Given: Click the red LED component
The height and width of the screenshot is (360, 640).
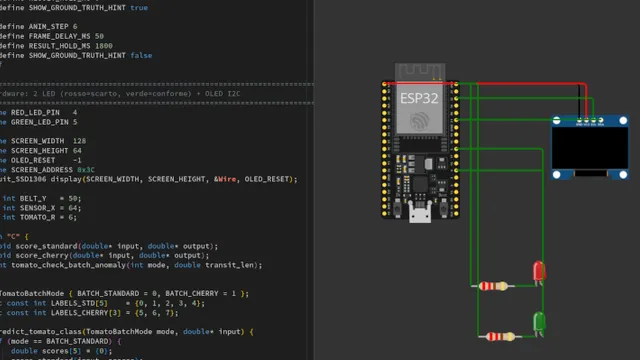Looking at the screenshot, I should pos(539,273).
